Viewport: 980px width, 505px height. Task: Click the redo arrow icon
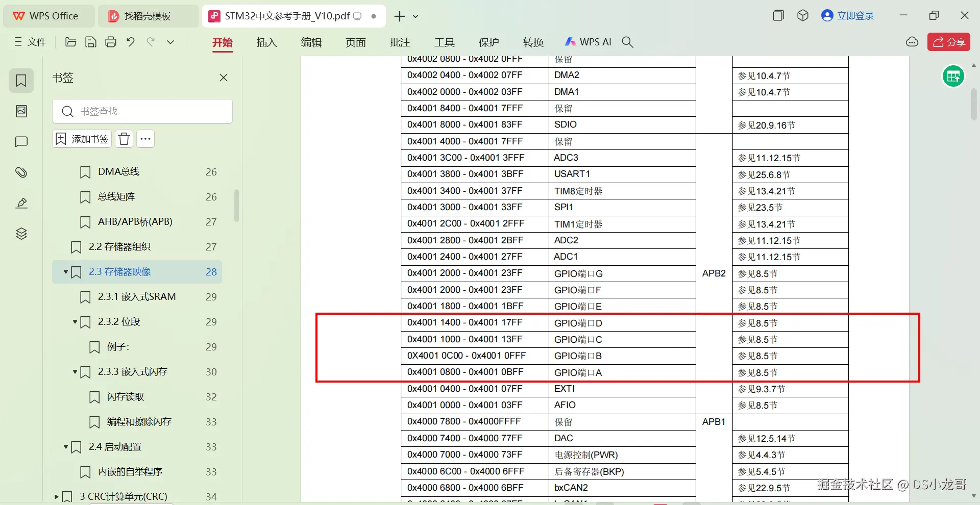[151, 42]
